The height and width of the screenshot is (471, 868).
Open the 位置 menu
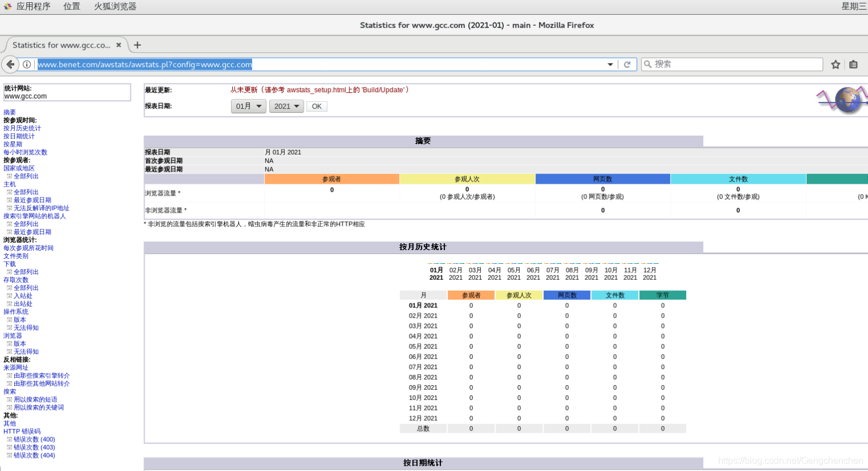(71, 6)
